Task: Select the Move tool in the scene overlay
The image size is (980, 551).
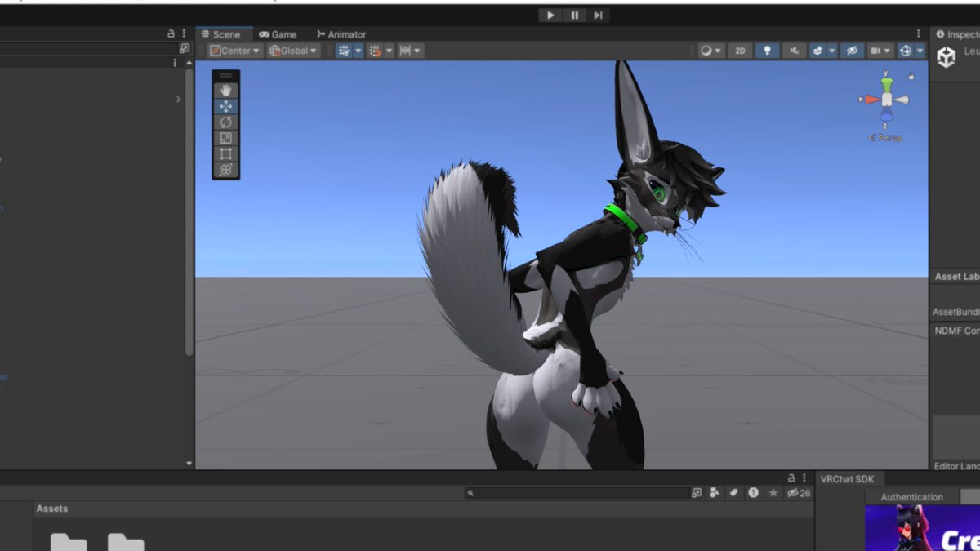Action: click(226, 106)
